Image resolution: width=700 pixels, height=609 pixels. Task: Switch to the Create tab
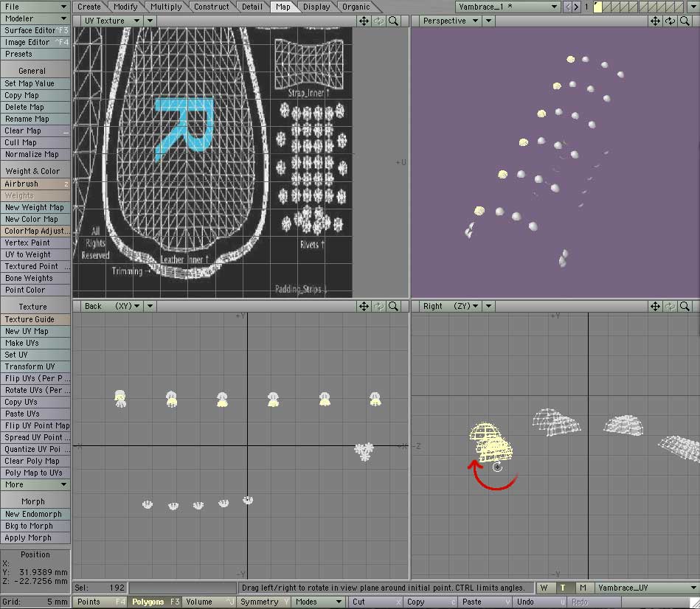click(89, 7)
